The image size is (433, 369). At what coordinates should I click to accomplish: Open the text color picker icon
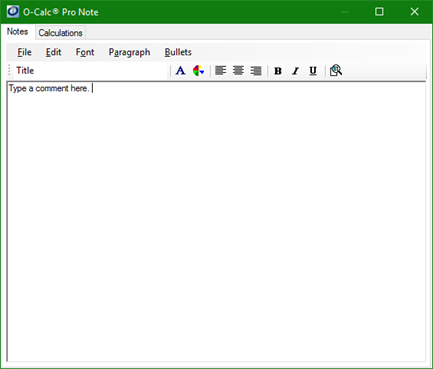point(198,71)
